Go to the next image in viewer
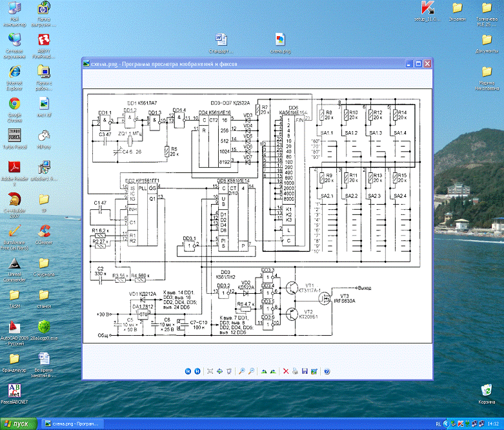Viewport: 504px width, 430px height. (196, 371)
